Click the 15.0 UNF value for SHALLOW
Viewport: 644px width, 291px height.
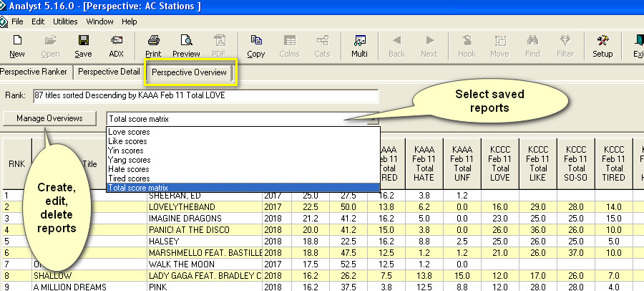462,275
